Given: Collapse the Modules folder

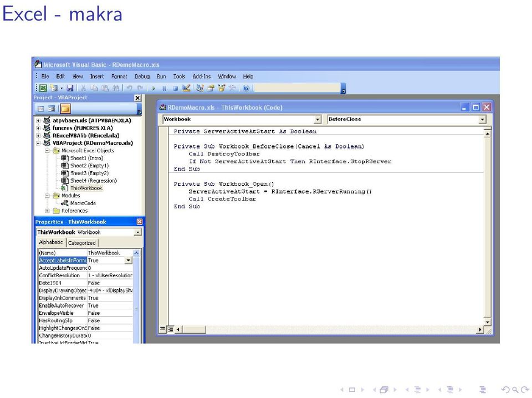Looking at the screenshot, I should point(48,196).
